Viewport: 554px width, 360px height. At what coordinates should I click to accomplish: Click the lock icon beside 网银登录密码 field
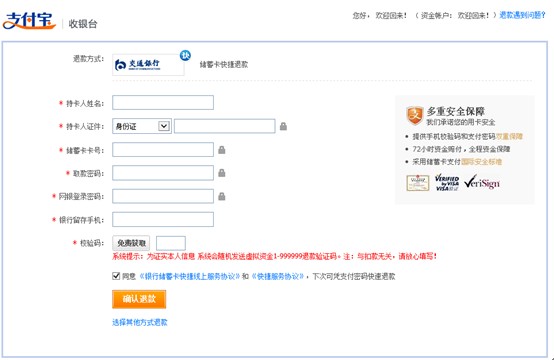coord(222,196)
